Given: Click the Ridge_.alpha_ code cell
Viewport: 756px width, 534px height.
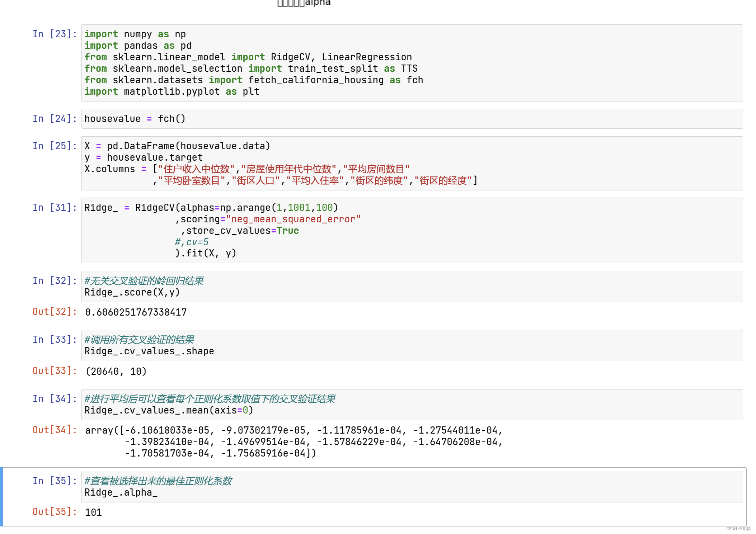Looking at the screenshot, I should pos(412,487).
